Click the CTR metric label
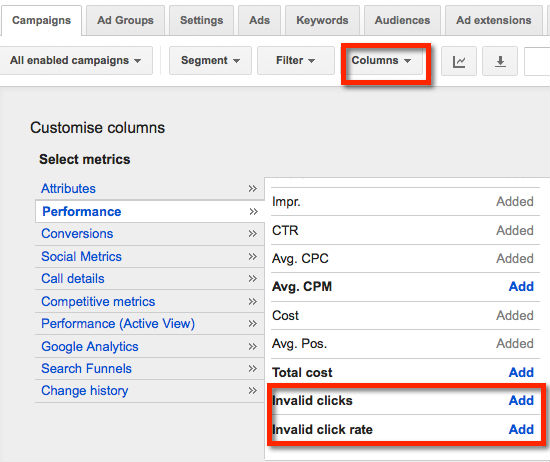Image resolution: width=550 pixels, height=462 pixels. point(285,230)
